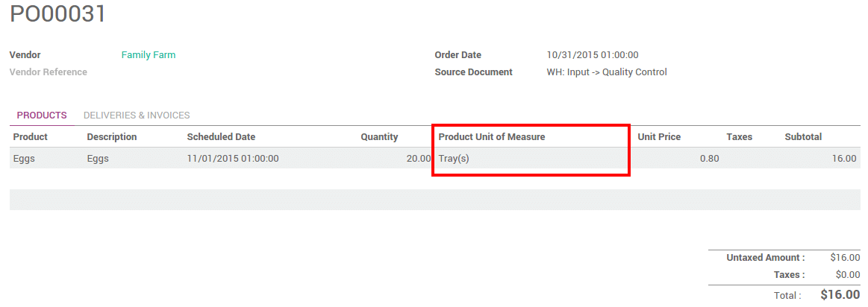Click the 0.80 unit price cell

coord(709,159)
